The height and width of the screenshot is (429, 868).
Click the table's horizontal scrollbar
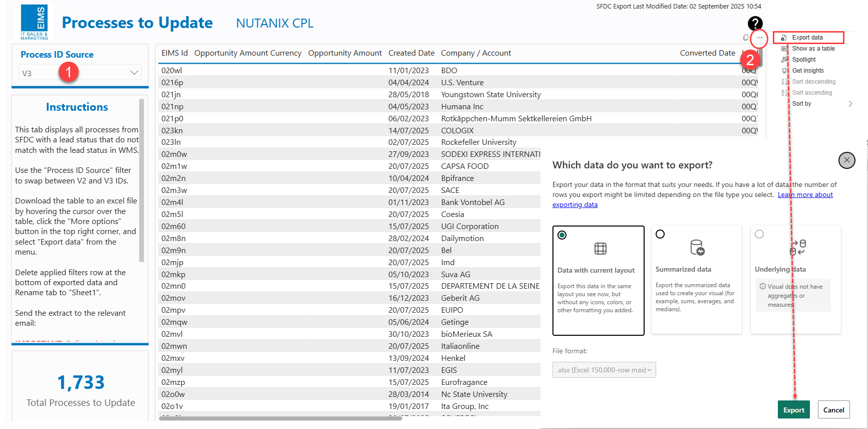click(x=280, y=418)
